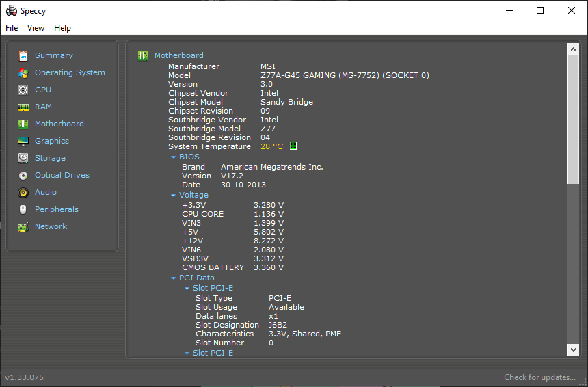Go to the Audio section
The width and height of the screenshot is (588, 387).
pos(46,192)
